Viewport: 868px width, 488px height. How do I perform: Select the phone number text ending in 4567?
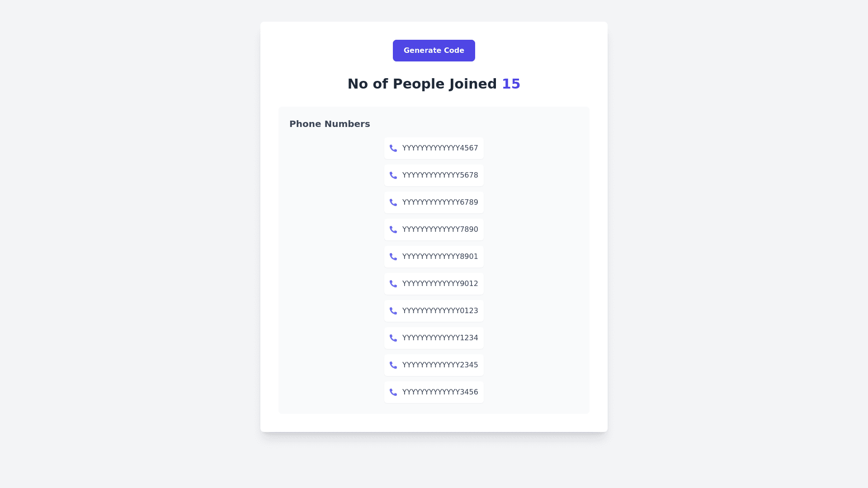[x=440, y=148]
